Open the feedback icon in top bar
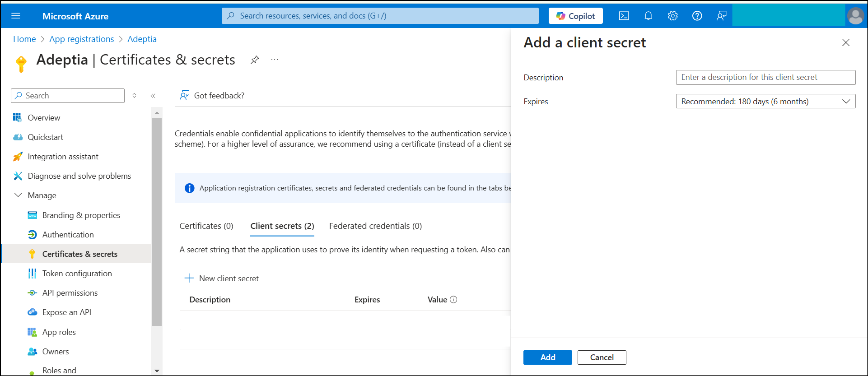868x376 pixels. click(721, 16)
